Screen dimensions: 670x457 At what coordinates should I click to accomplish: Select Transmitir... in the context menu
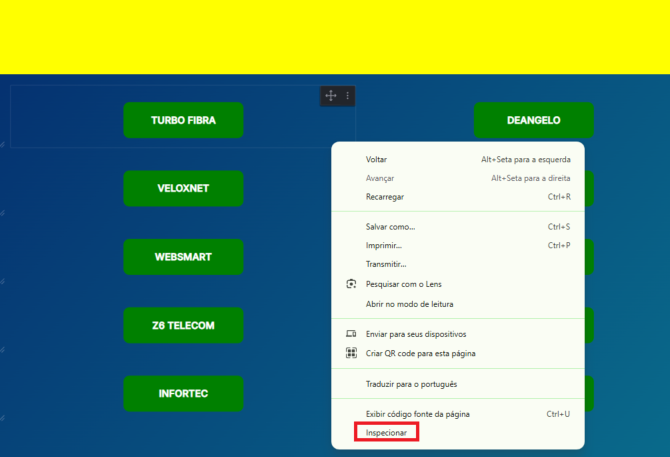(x=458, y=264)
